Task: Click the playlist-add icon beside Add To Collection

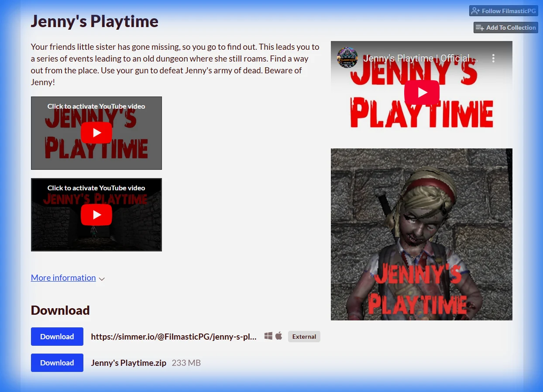Action: click(x=480, y=28)
